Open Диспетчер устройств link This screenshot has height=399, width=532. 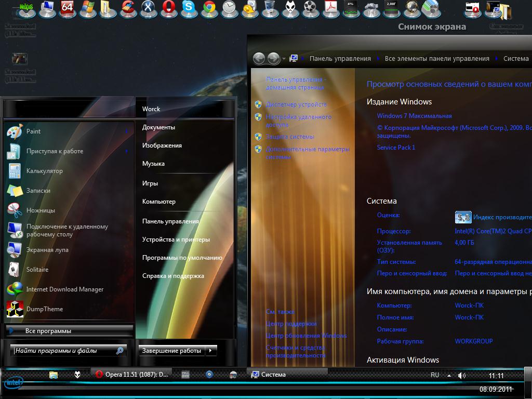tap(296, 104)
